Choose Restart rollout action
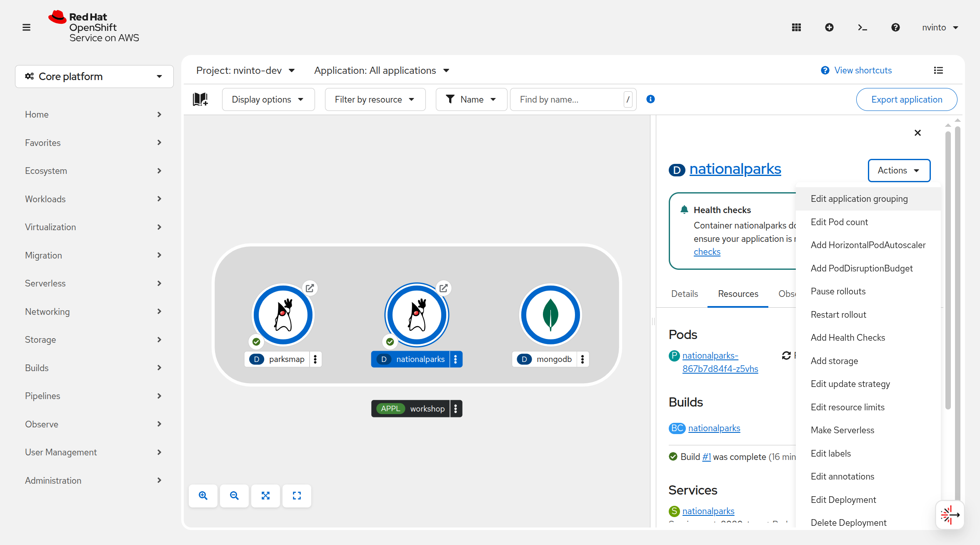Screen dimensions: 980x545 (868, 315)
